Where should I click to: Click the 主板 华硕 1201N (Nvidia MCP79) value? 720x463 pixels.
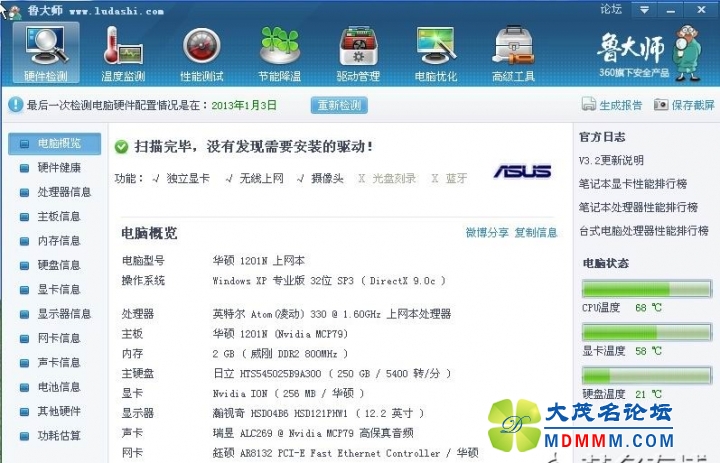click(x=280, y=334)
